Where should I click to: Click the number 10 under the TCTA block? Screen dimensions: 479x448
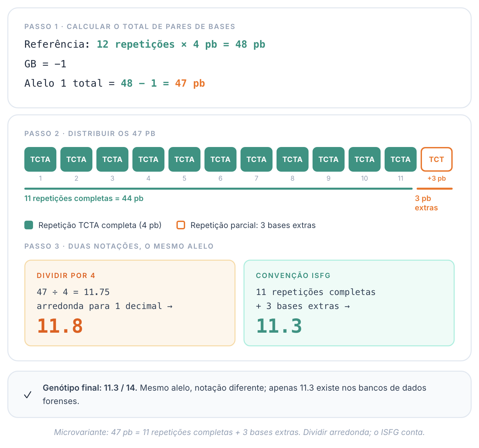(x=365, y=178)
